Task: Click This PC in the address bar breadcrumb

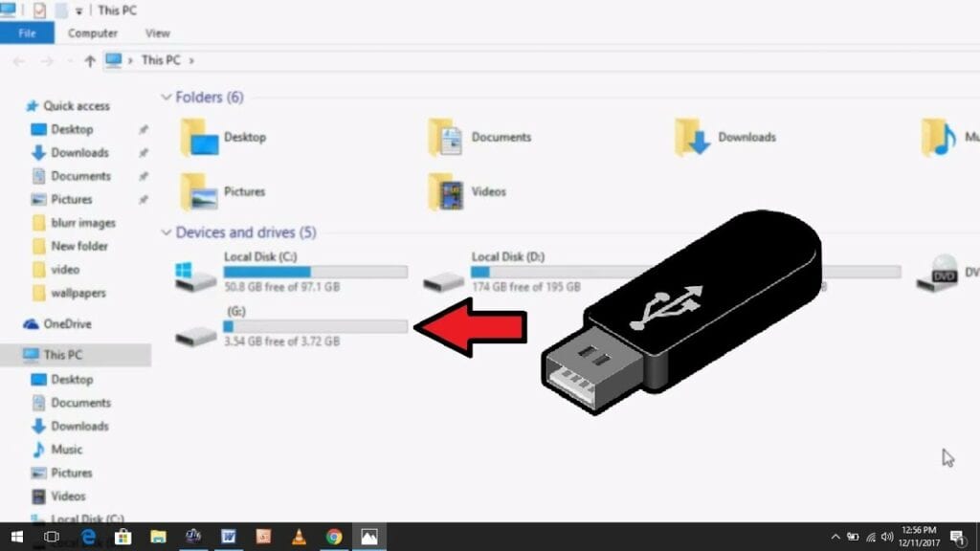Action: pos(163,60)
